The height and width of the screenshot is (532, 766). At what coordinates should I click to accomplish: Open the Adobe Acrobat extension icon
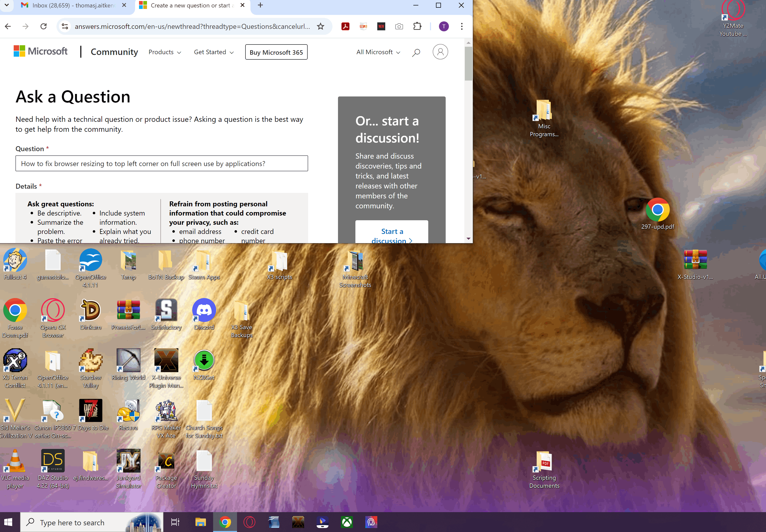click(x=345, y=26)
